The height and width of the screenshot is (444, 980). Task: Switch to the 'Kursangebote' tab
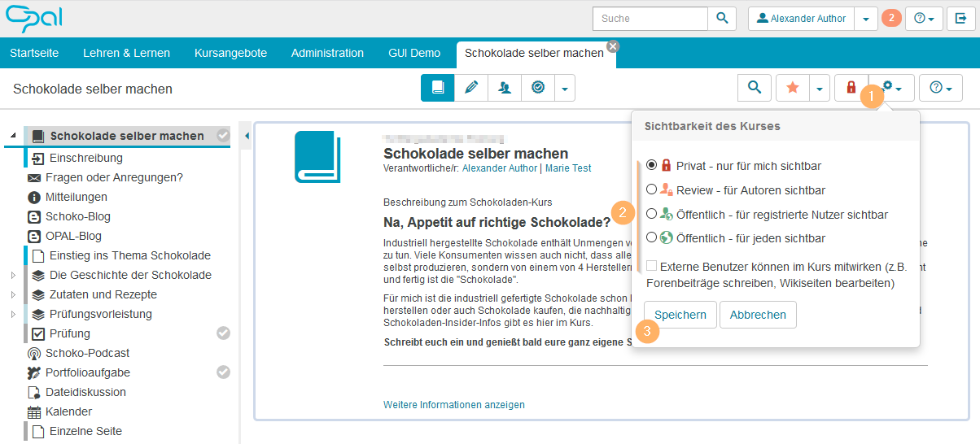[230, 53]
